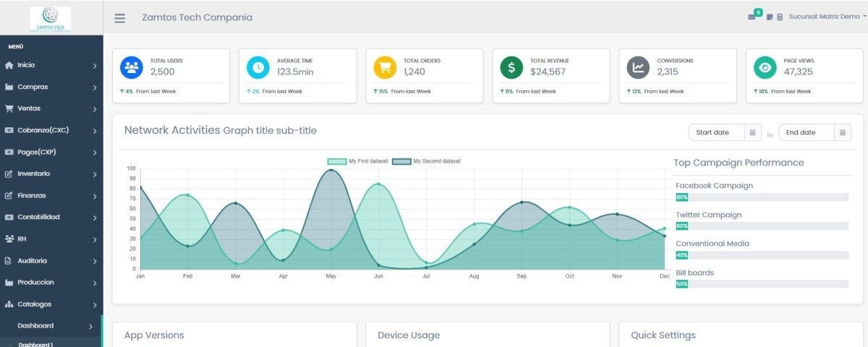Viewport: 868px width, 347px height.
Task: Expand the Catalogos chevron arrow
Action: coord(95,305)
